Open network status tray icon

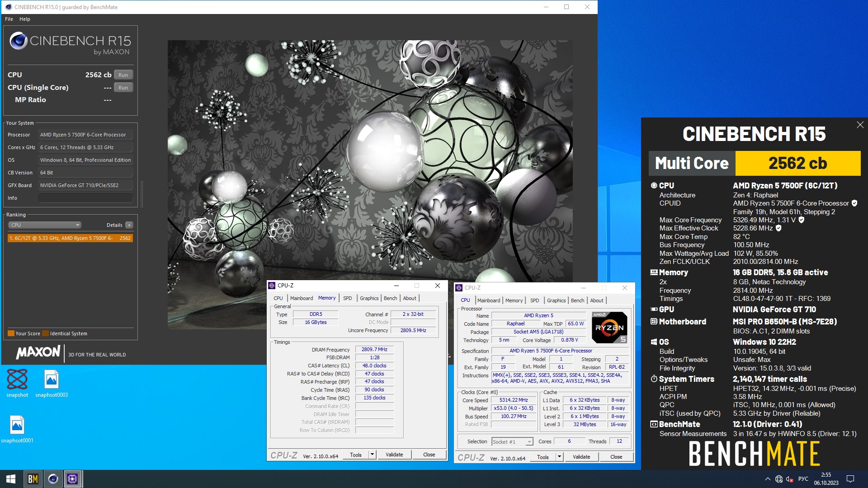coord(778,479)
